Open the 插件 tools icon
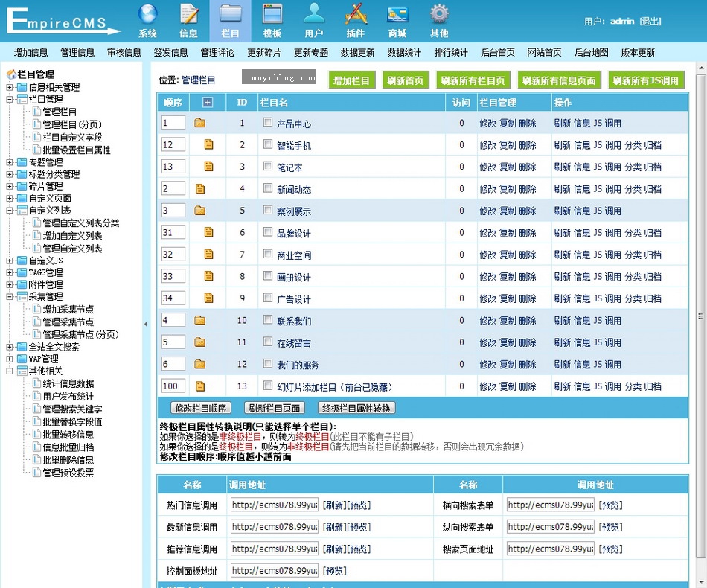 [x=356, y=14]
